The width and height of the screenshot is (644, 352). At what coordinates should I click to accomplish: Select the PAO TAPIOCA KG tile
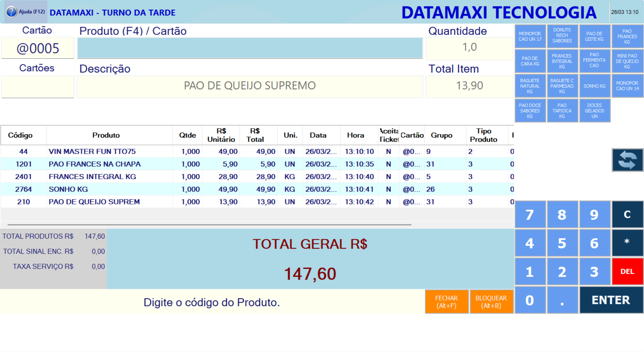(x=562, y=111)
